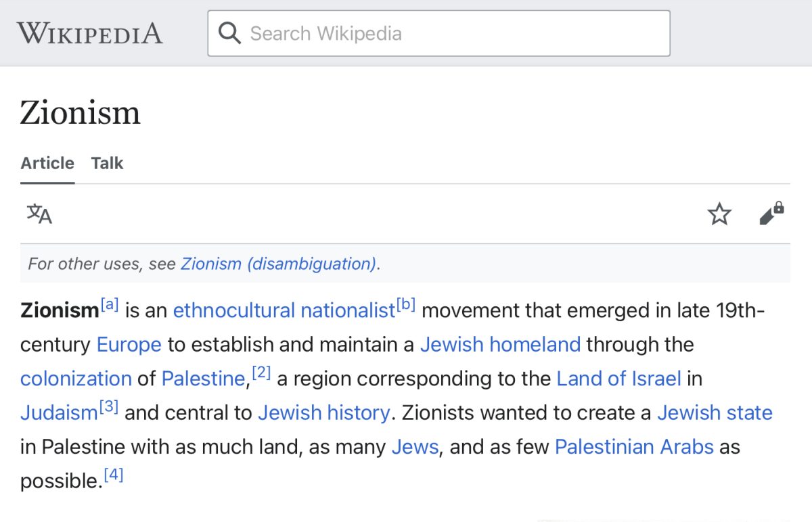Jump to footnote [a] reference
The image size is (812, 522).
point(110,305)
